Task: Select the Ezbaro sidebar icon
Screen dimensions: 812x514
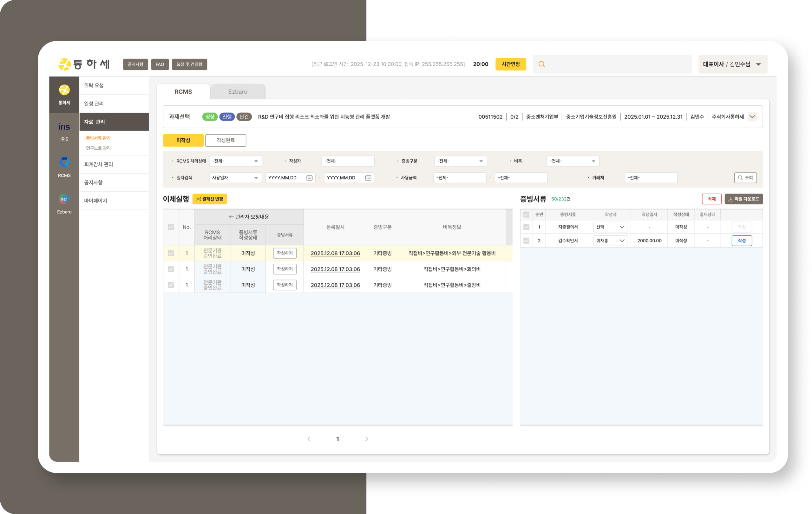Action: [64, 199]
